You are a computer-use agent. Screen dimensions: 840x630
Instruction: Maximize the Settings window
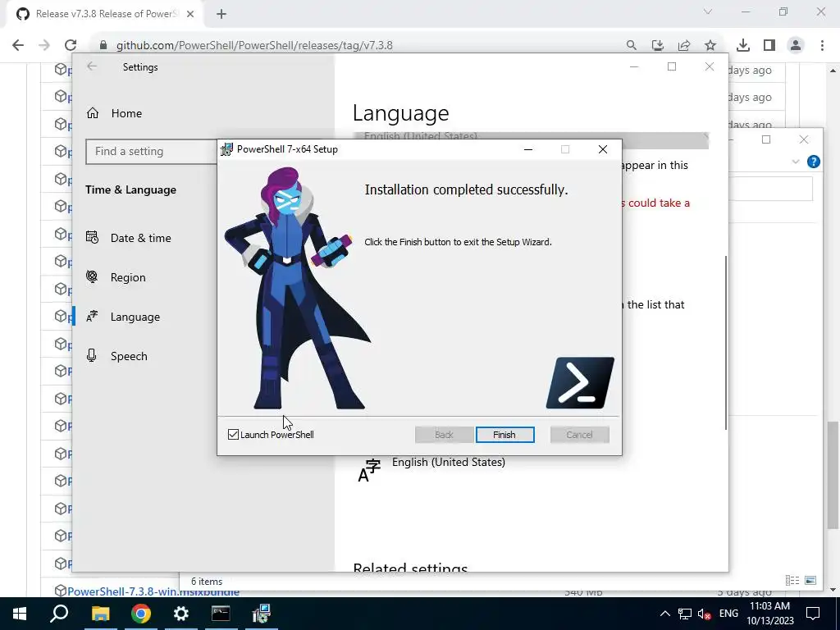click(x=672, y=66)
